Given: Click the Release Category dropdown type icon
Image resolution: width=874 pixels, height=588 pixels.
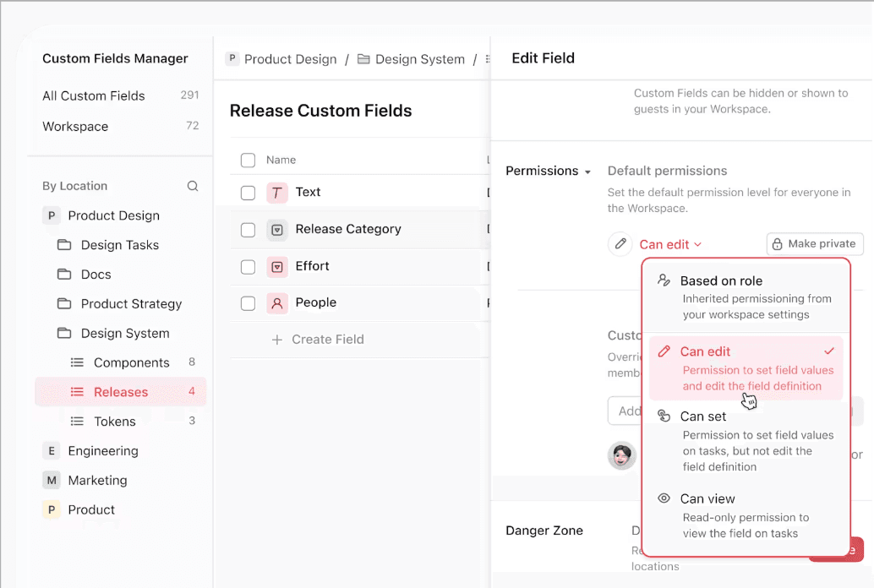Looking at the screenshot, I should click(277, 230).
